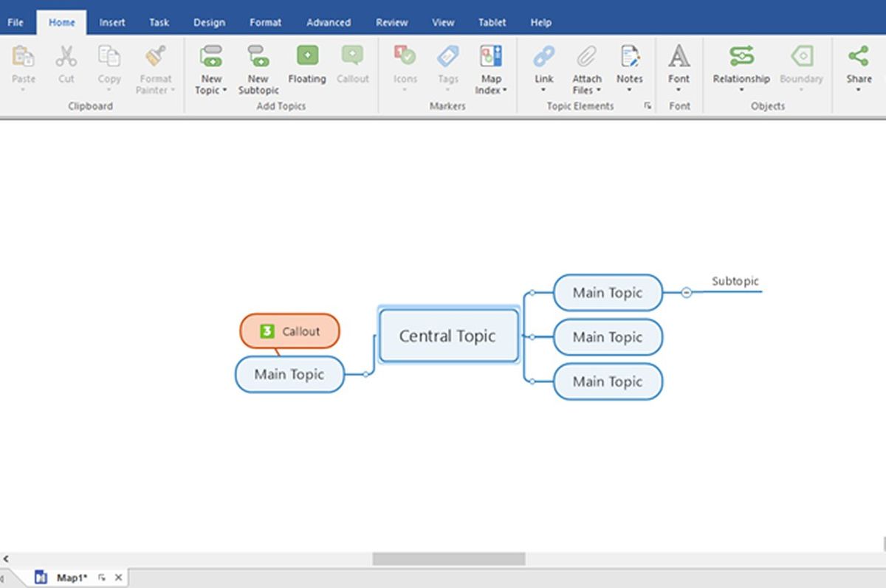This screenshot has width=886, height=588.
Task: Open the Topic Elements dialog launcher
Action: [x=648, y=106]
